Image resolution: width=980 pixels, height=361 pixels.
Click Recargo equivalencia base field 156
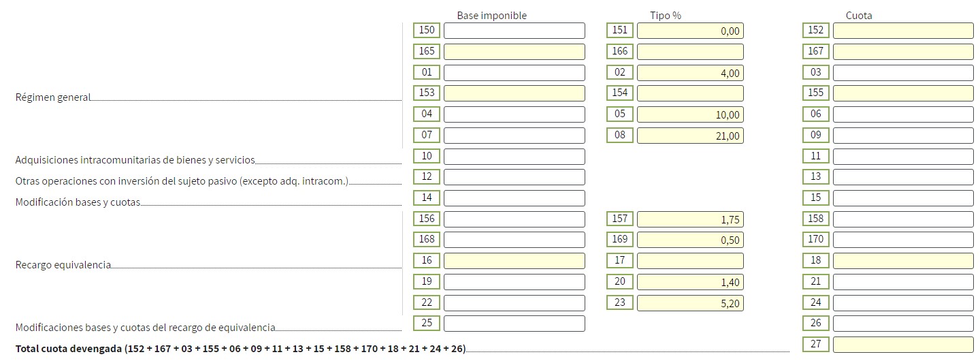click(x=514, y=219)
